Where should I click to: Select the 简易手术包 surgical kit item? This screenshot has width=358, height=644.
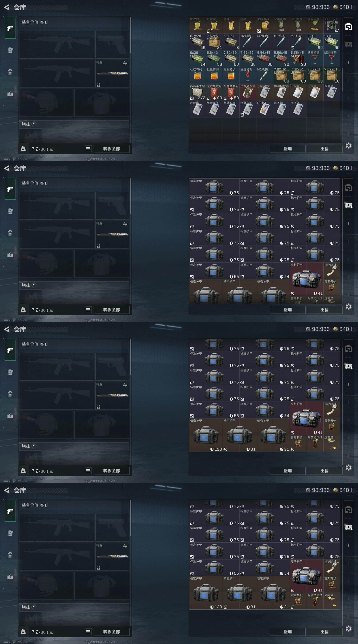(197, 92)
